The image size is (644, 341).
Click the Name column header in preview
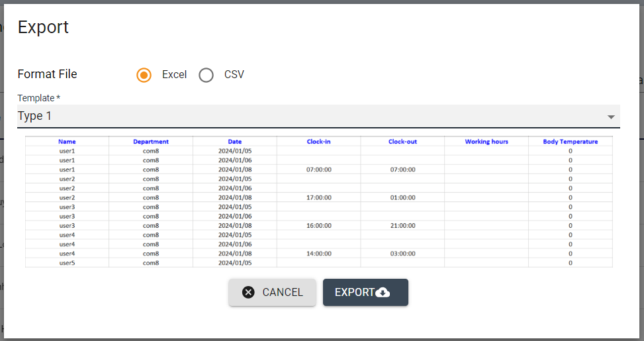67,142
